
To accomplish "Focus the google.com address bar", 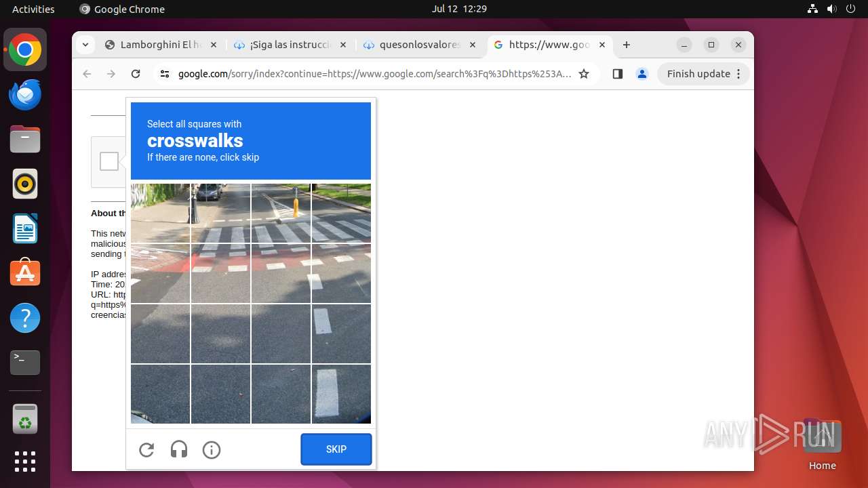I will point(375,74).
